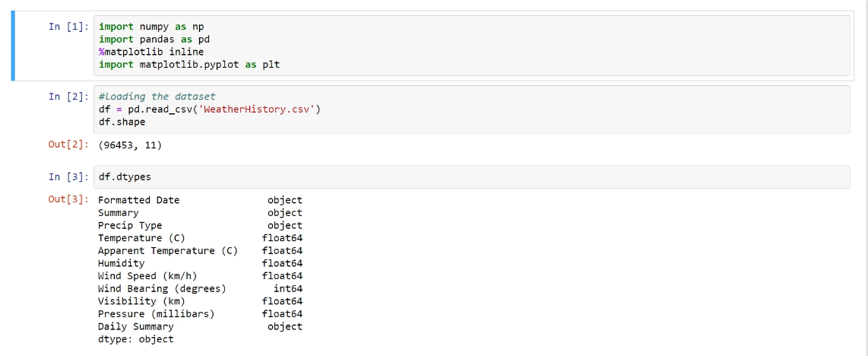Click the Out[2] output prompt
Image resolution: width=868 pixels, height=356 pixels.
(69, 145)
